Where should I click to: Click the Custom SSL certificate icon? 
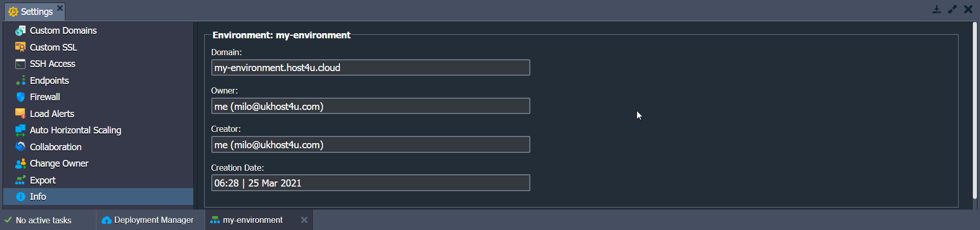(x=20, y=48)
